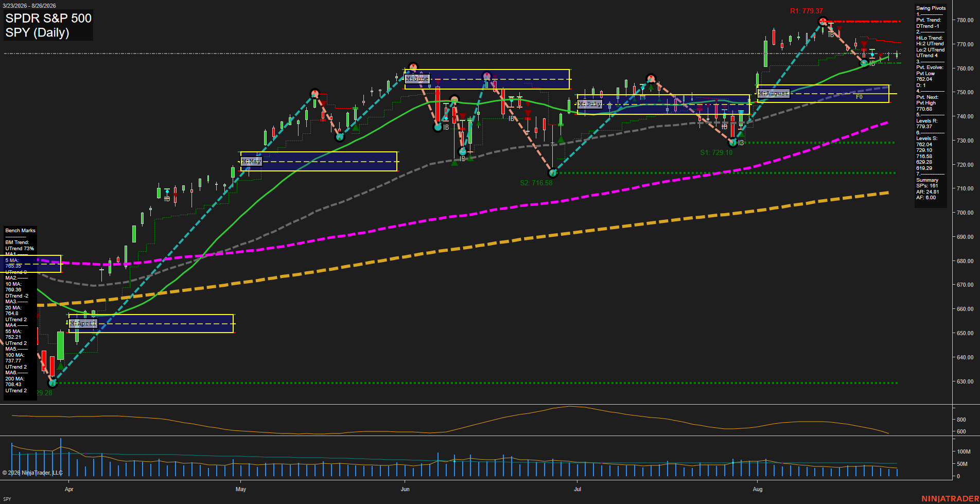
Task: Click the Aug time axis label
Action: 758,489
